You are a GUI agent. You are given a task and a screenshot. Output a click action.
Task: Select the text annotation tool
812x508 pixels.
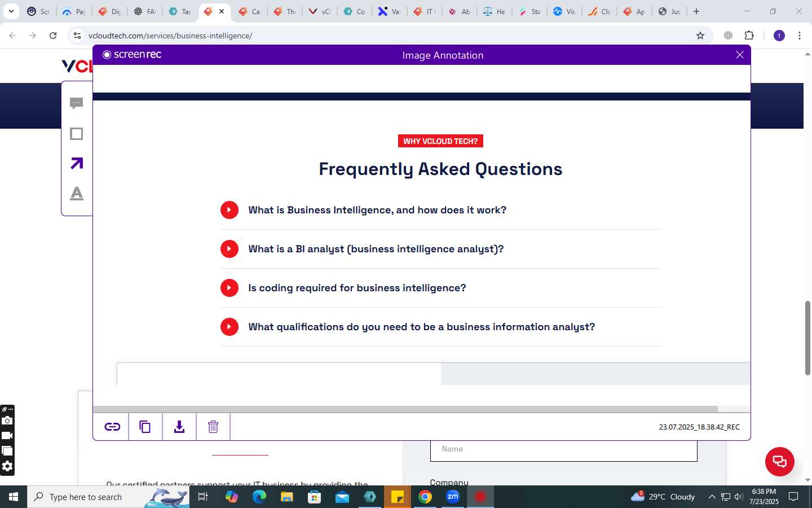point(77,193)
